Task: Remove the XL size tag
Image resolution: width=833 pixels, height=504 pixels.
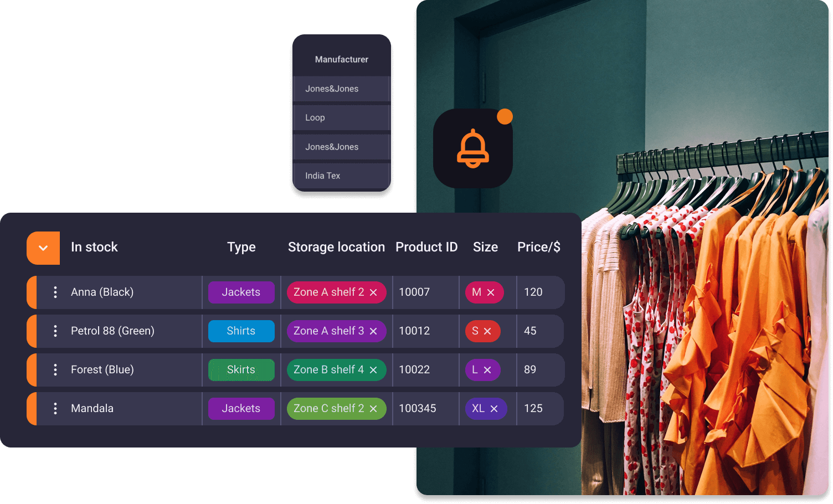Action: pyautogui.click(x=494, y=409)
